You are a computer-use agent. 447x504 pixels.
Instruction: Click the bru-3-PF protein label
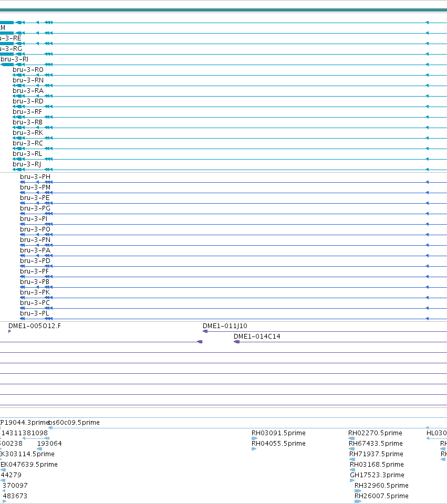(x=35, y=271)
